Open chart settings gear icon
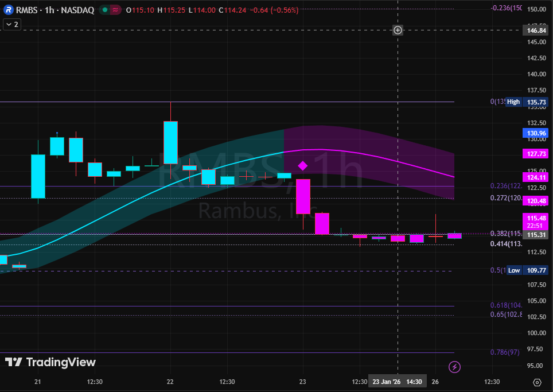The width and height of the screenshot is (553, 392). [x=537, y=382]
